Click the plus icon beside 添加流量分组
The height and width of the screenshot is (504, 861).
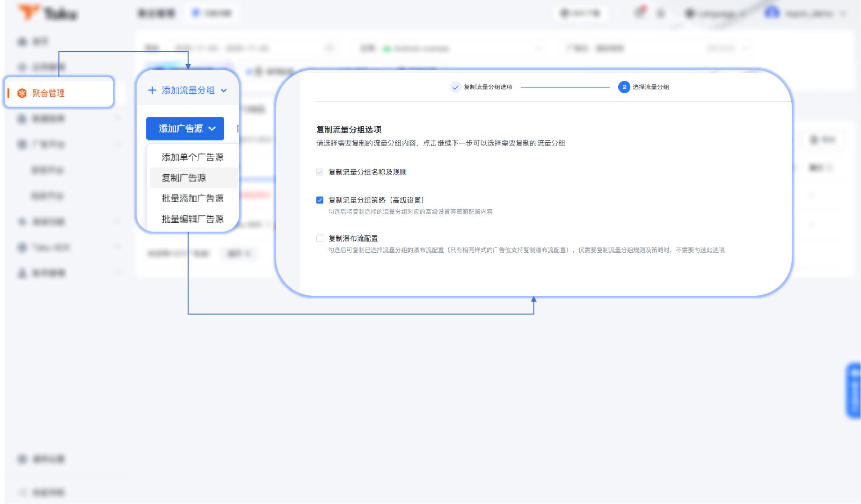pyautogui.click(x=152, y=90)
